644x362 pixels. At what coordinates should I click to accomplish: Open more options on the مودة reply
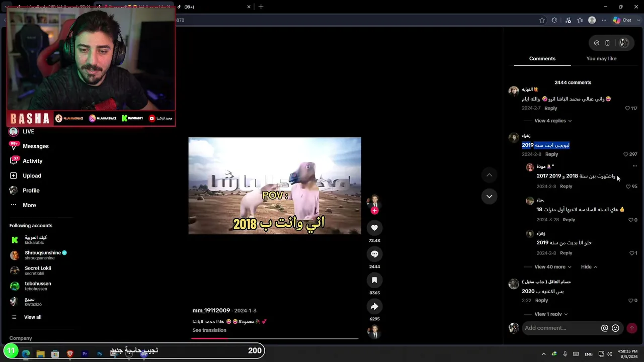pos(634,166)
